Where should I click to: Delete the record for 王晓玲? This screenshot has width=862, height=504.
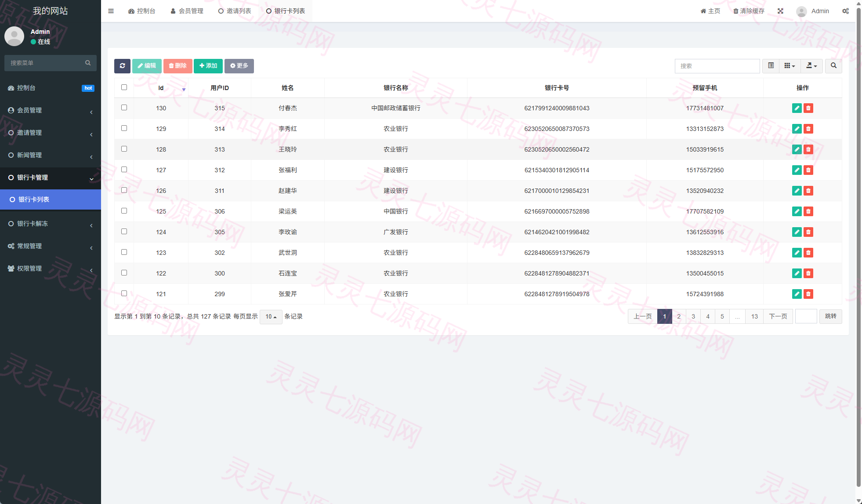pyautogui.click(x=808, y=149)
